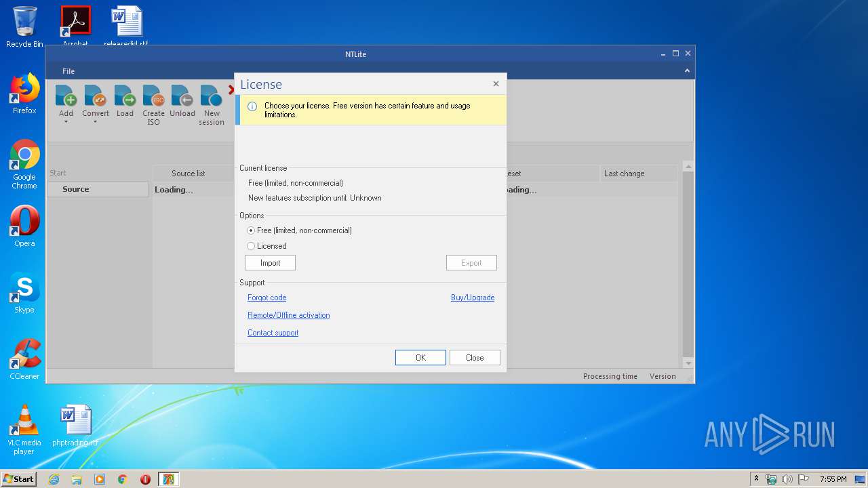The height and width of the screenshot is (488, 868).
Task: Close the License dialog with X
Action: [496, 84]
